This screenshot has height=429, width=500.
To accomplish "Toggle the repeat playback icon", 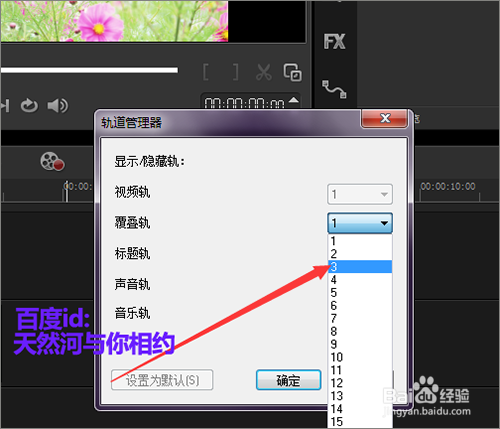I will pos(29,106).
